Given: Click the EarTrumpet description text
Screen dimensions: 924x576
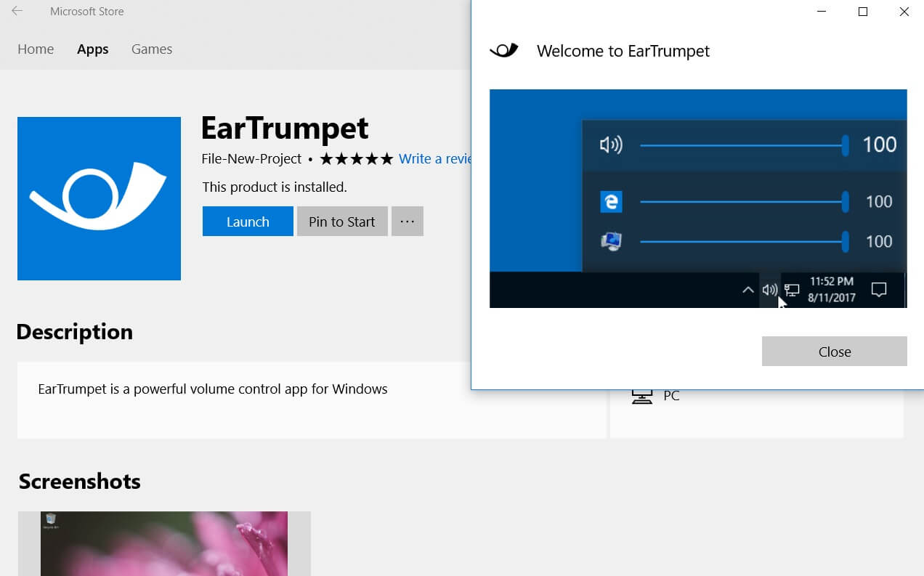Looking at the screenshot, I should pos(213,389).
